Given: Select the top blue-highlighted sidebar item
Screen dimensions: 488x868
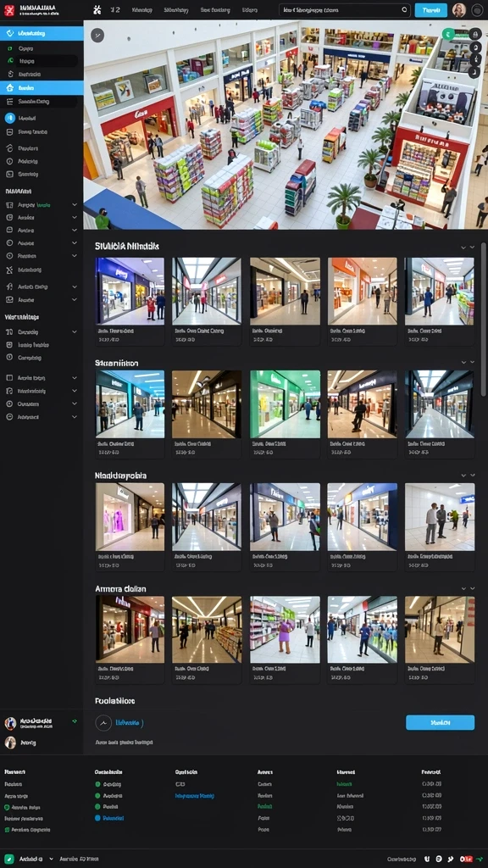Looking at the screenshot, I should pos(42,33).
